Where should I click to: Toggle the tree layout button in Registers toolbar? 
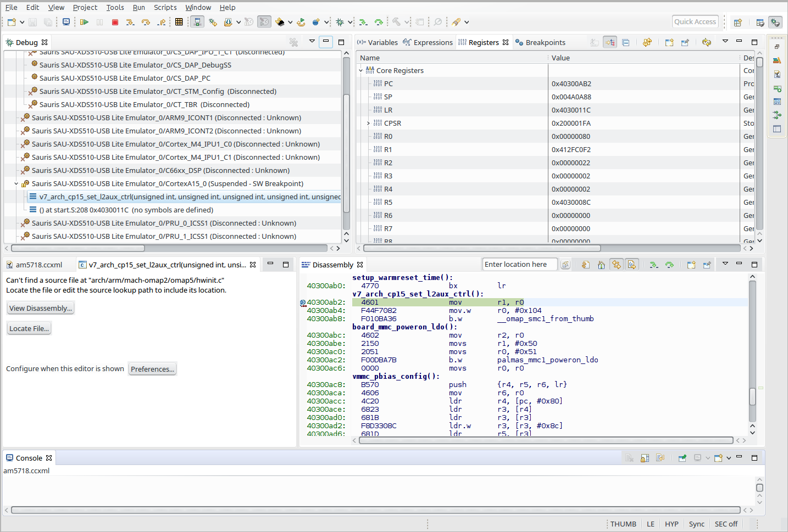610,42
